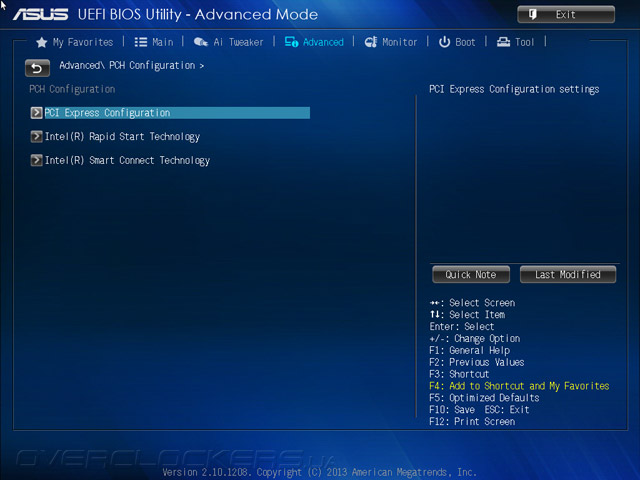Open the My Favorites tab
This screenshot has width=640, height=480.
pyautogui.click(x=75, y=42)
